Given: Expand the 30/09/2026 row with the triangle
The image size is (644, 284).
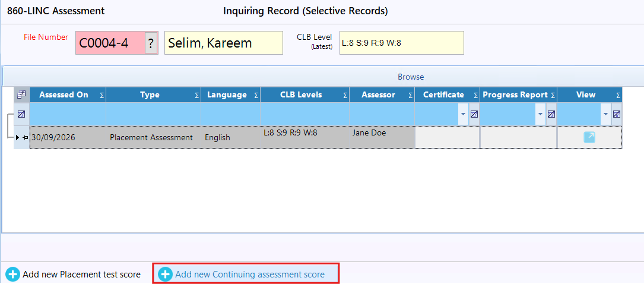Looking at the screenshot, I should tap(17, 138).
